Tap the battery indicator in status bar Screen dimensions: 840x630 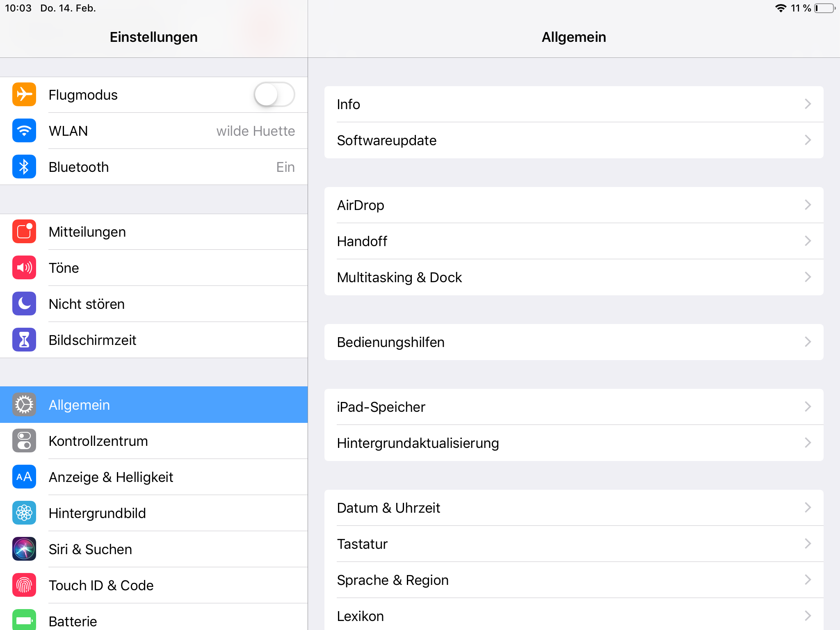[x=824, y=8]
